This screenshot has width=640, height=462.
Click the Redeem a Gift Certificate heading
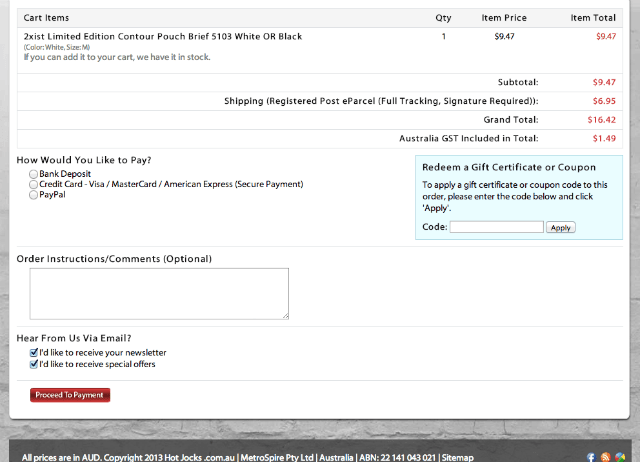click(509, 167)
